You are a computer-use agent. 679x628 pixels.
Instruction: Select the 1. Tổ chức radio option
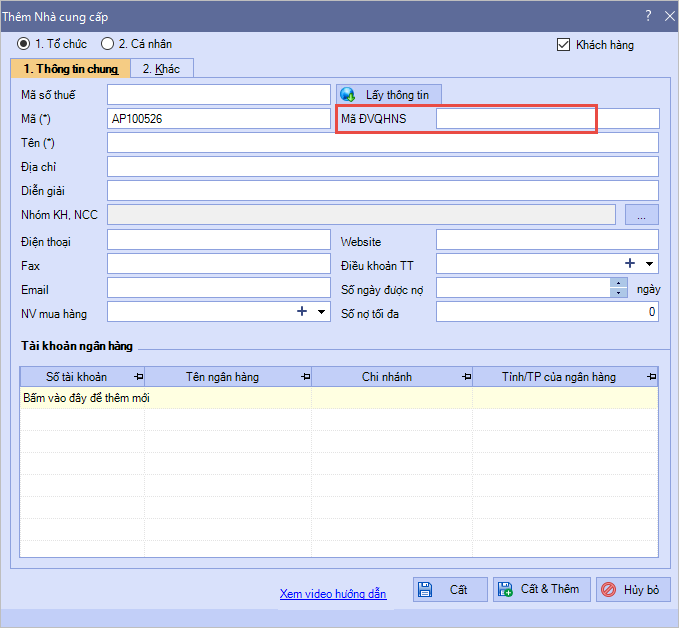23,45
